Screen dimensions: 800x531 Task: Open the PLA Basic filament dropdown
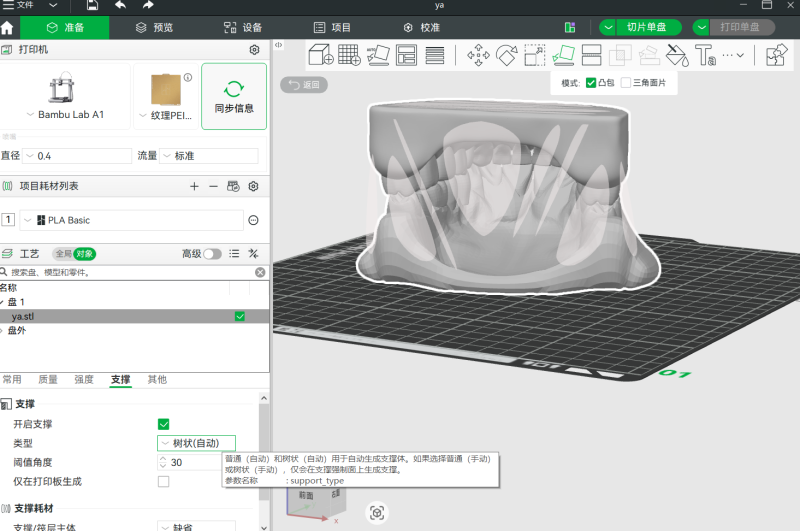(x=132, y=220)
